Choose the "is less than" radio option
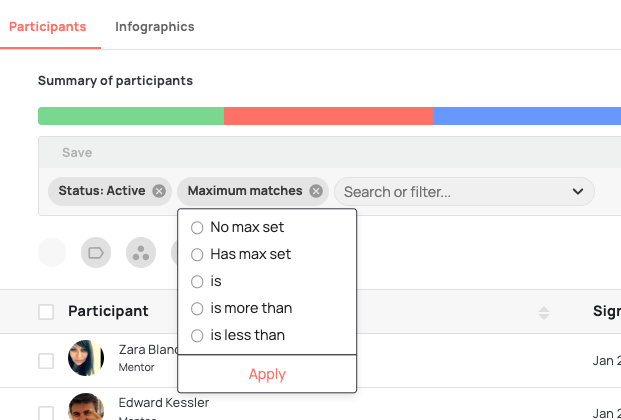 point(197,335)
